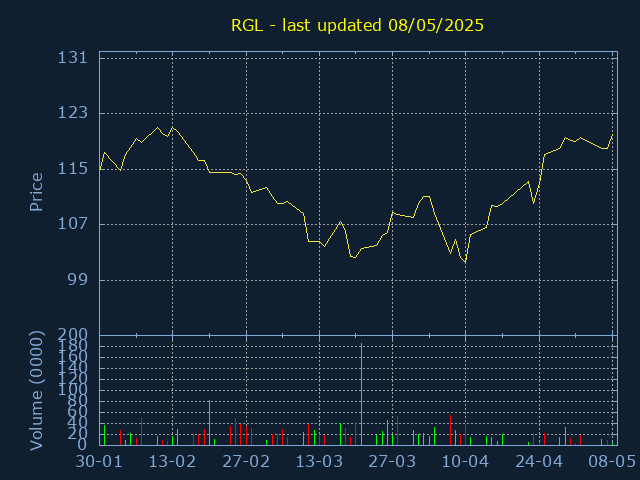The height and width of the screenshot is (480, 640).
Task: Click the 27-03 date label
Action: (x=392, y=462)
